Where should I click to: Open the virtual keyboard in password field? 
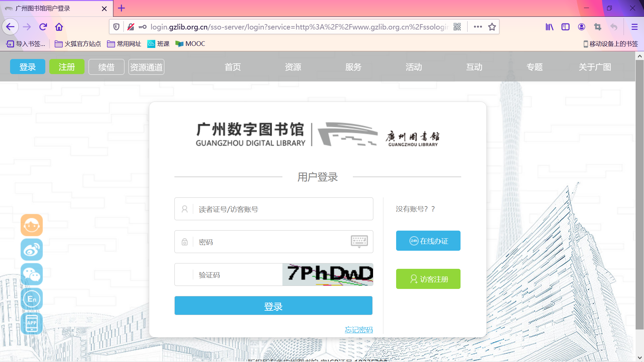pos(359,241)
